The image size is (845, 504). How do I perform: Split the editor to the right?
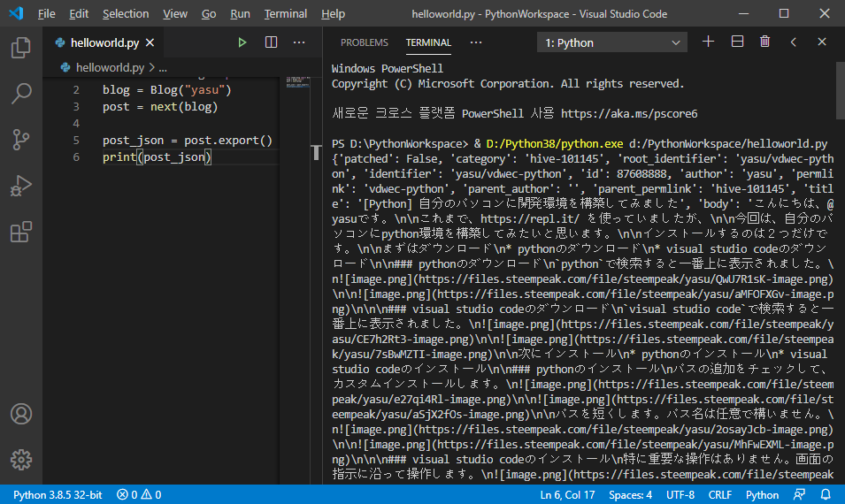pos(271,42)
